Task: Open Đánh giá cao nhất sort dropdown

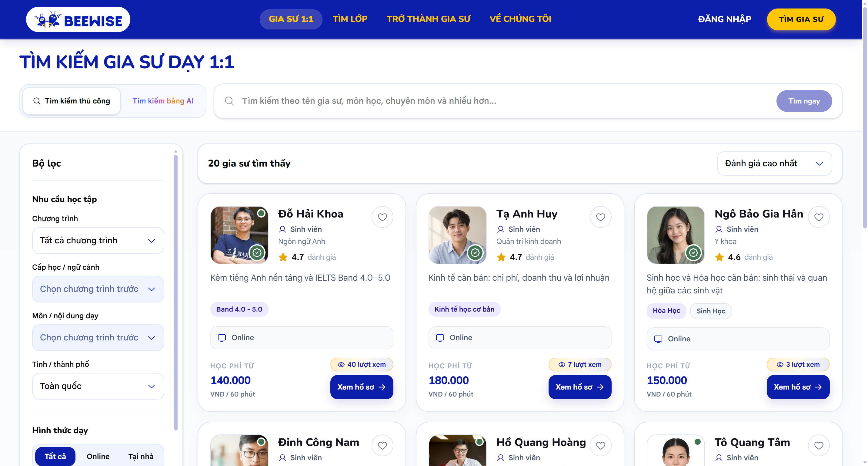Action: 774,164
